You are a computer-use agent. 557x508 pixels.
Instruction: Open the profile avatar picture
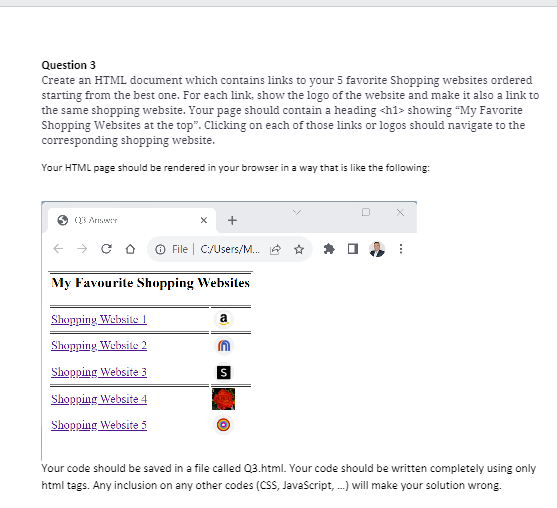377,249
